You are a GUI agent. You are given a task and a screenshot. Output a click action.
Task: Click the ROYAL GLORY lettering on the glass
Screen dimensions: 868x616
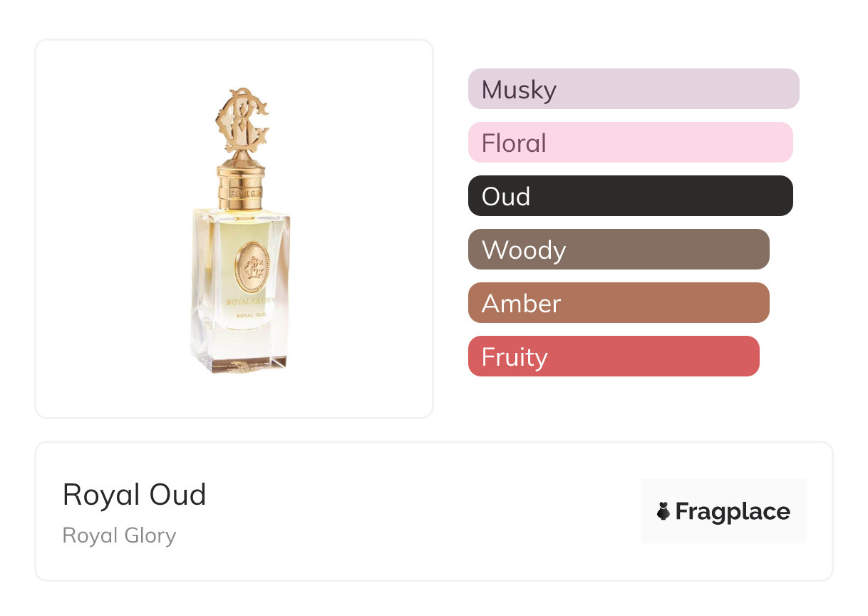(x=250, y=302)
